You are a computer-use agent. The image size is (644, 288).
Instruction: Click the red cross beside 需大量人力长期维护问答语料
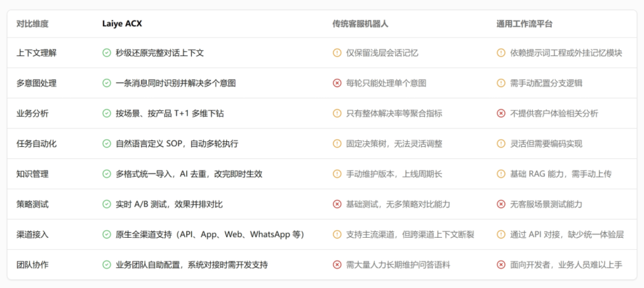pyautogui.click(x=337, y=264)
